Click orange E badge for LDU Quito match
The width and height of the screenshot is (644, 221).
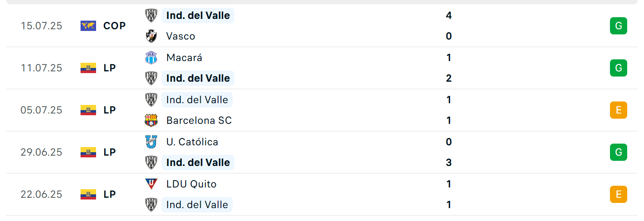619,194
